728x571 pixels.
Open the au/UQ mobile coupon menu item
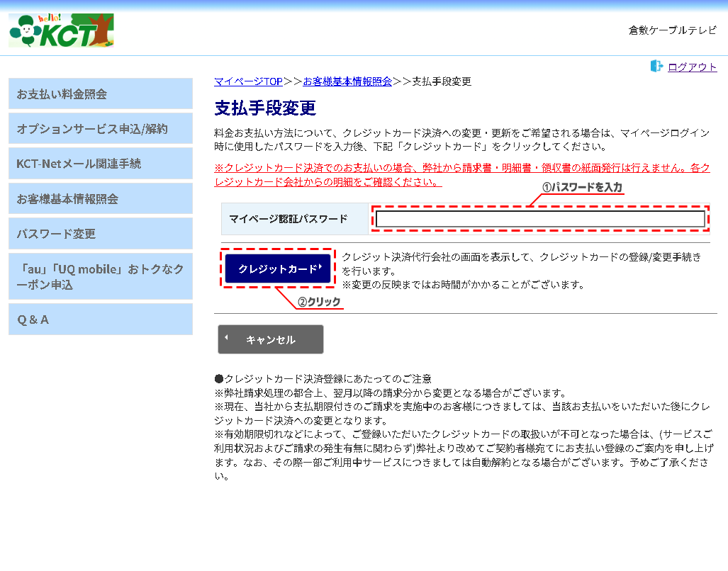click(x=100, y=276)
